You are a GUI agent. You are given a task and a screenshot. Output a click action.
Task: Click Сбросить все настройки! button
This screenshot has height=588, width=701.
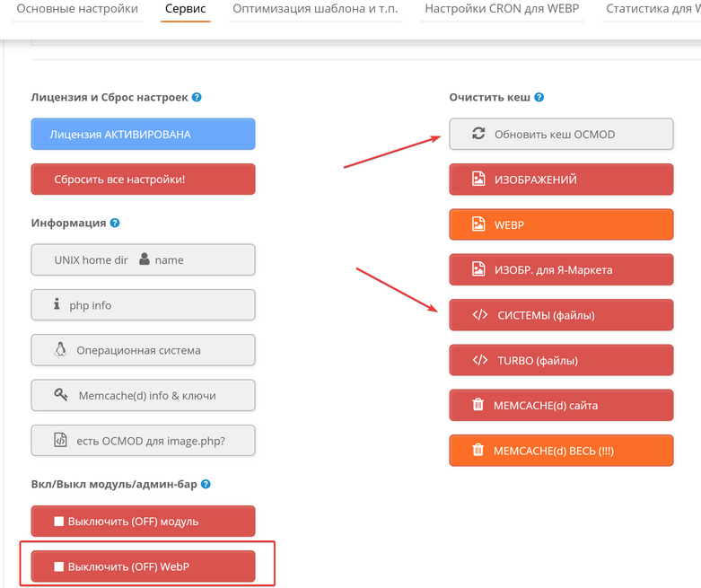click(143, 180)
